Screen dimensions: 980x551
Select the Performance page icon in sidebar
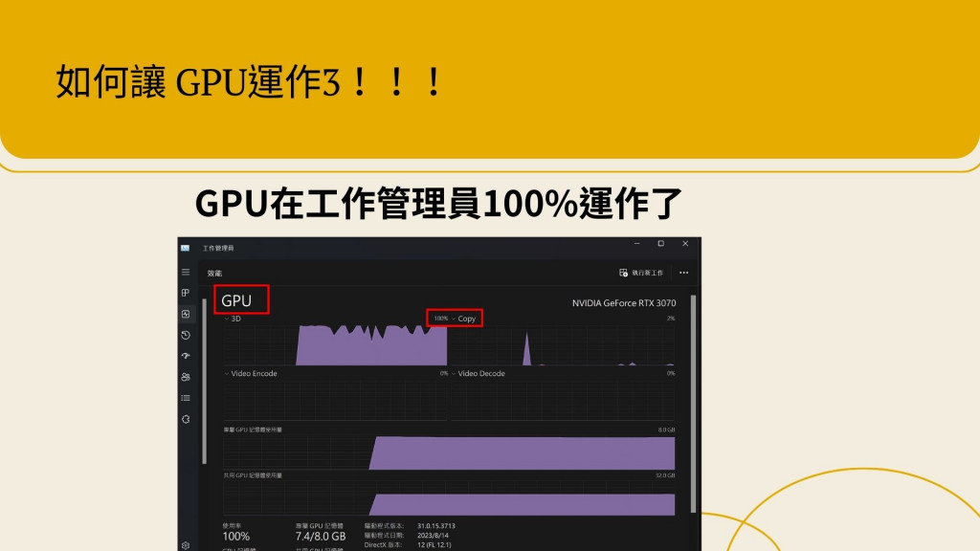coord(186,314)
